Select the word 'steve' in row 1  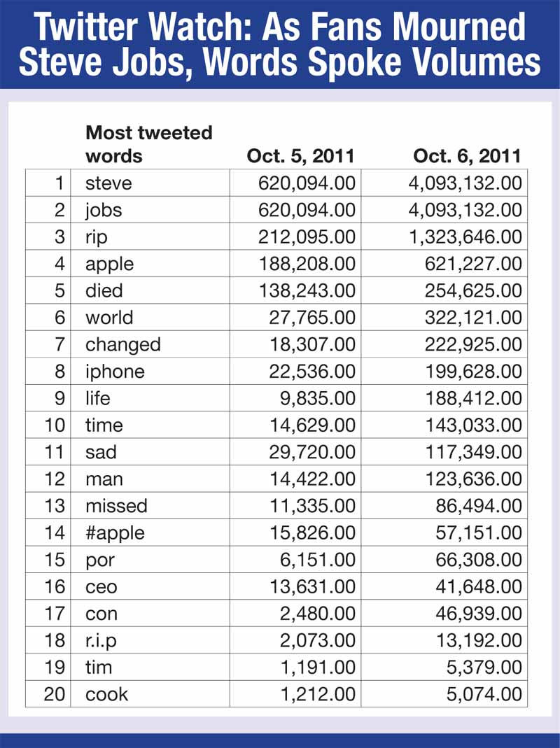108,183
